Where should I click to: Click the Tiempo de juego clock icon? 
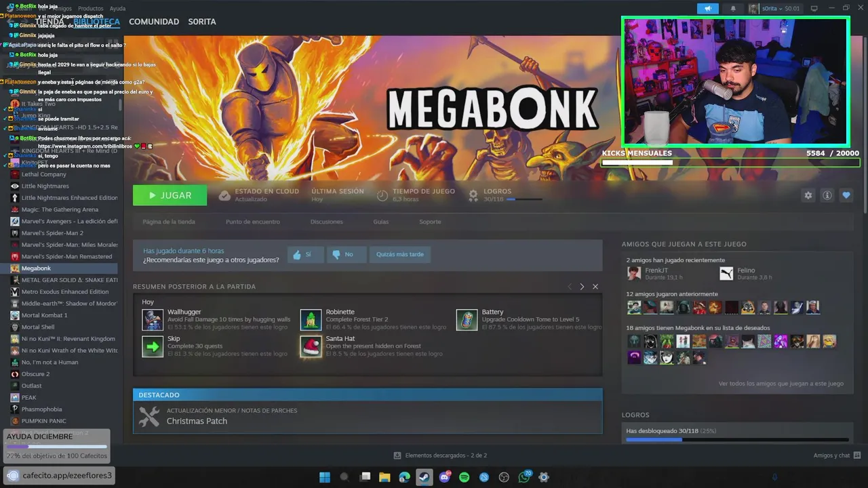pos(382,195)
